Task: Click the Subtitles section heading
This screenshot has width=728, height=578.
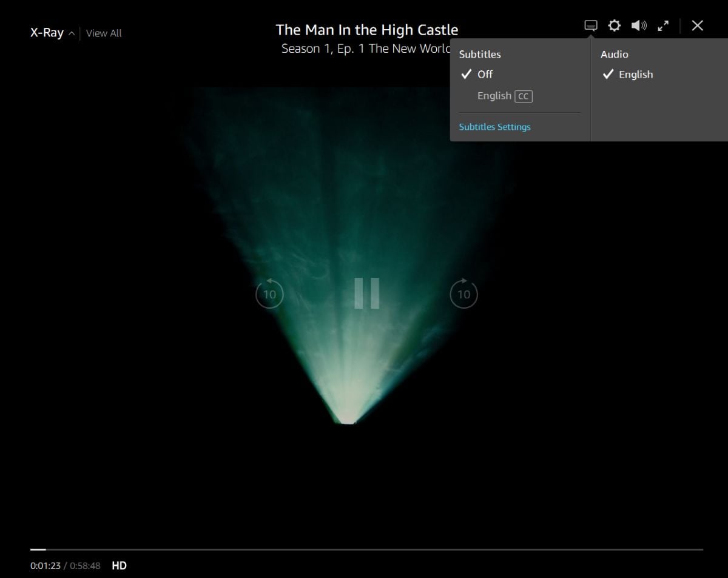Action: pyautogui.click(x=480, y=54)
